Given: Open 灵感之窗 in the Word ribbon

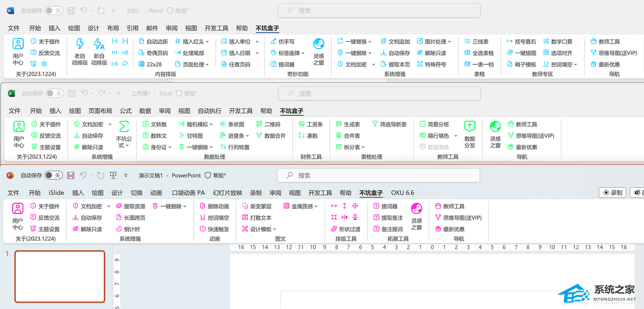Looking at the screenshot, I should 319,52.
